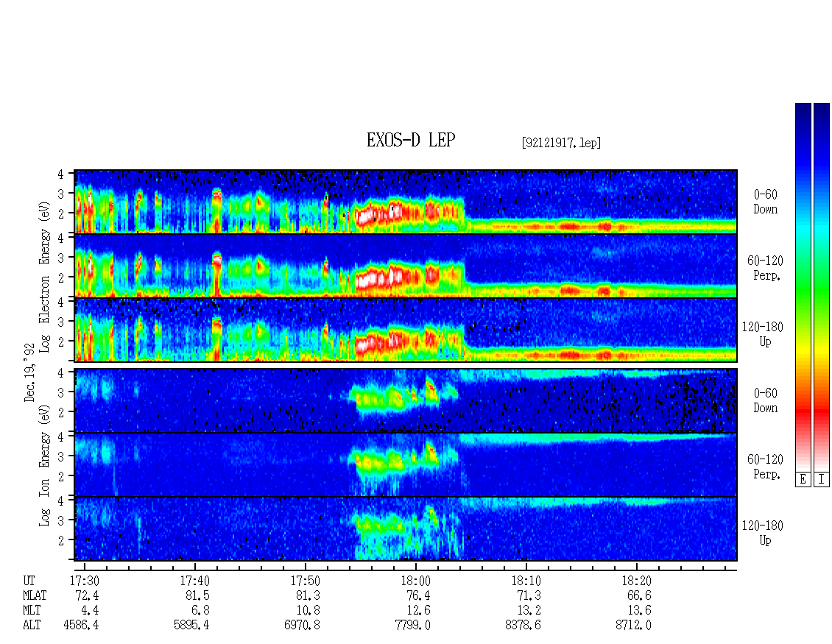Click the 17:30 UT time label
The height and width of the screenshot is (644, 832).
[85, 581]
